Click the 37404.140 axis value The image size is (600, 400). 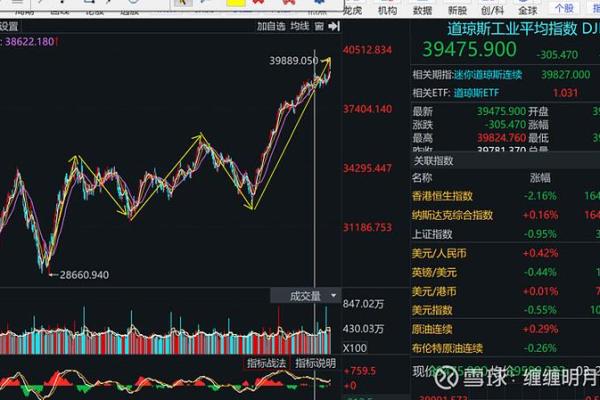pyautogui.click(x=367, y=109)
